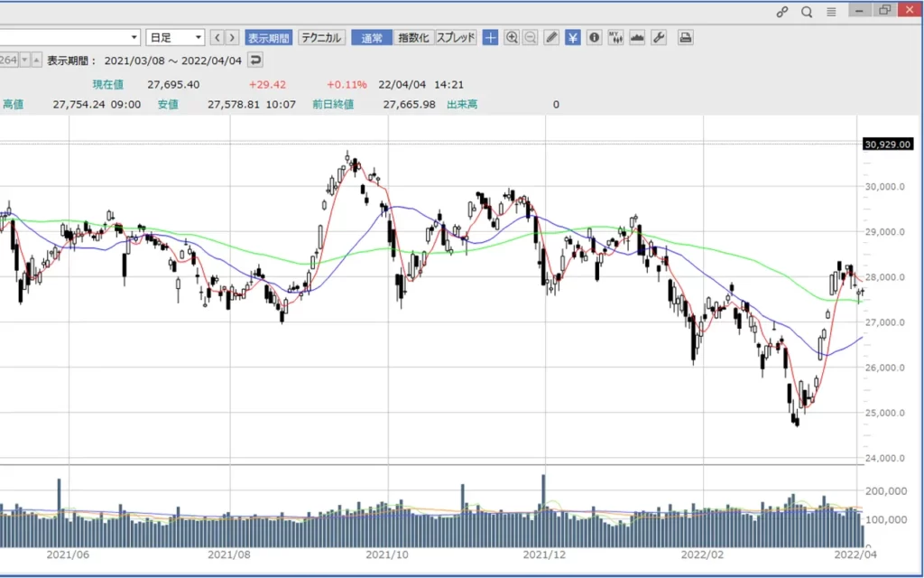The image size is (924, 578).
Task: Open the wrench settings tool
Action: click(658, 37)
